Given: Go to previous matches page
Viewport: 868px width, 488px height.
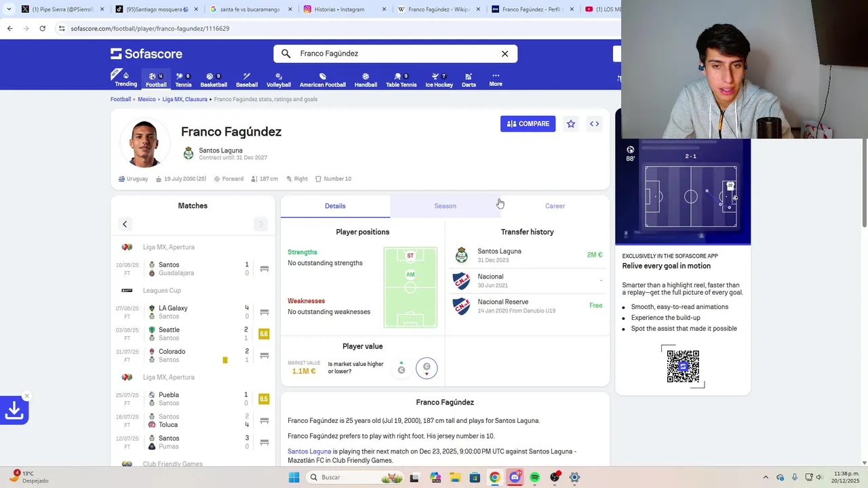Looking at the screenshot, I should click(125, 224).
